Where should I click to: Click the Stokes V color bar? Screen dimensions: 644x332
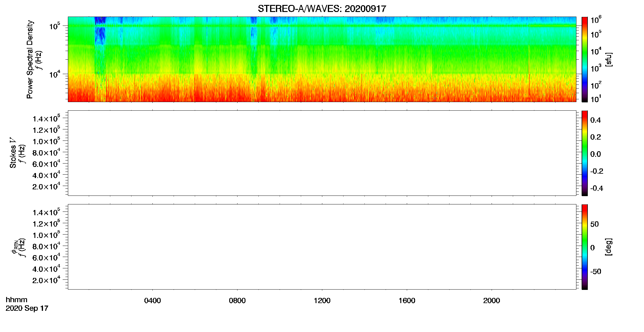(x=585, y=153)
